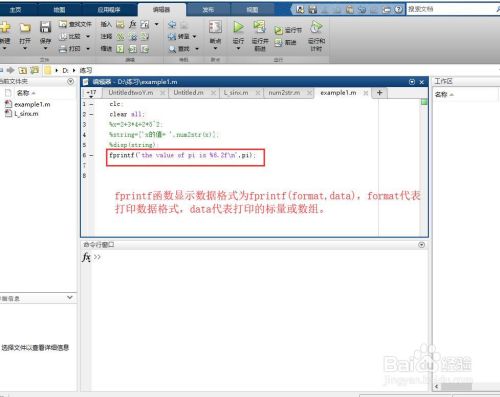This screenshot has width=500, height=397.
Task: Switch to the Publish (发布) ribbon tab
Action: tap(208, 10)
